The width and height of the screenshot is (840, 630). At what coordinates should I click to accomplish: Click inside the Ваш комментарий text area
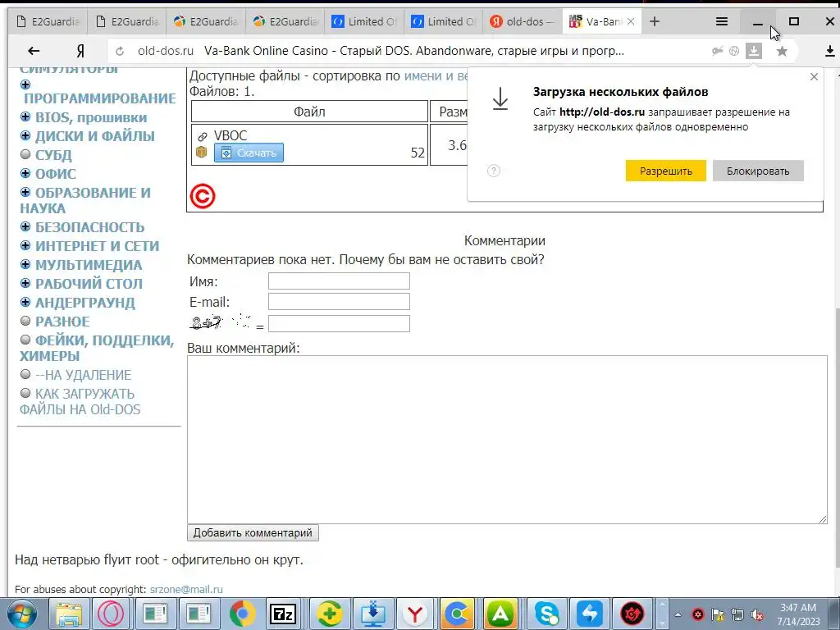507,440
